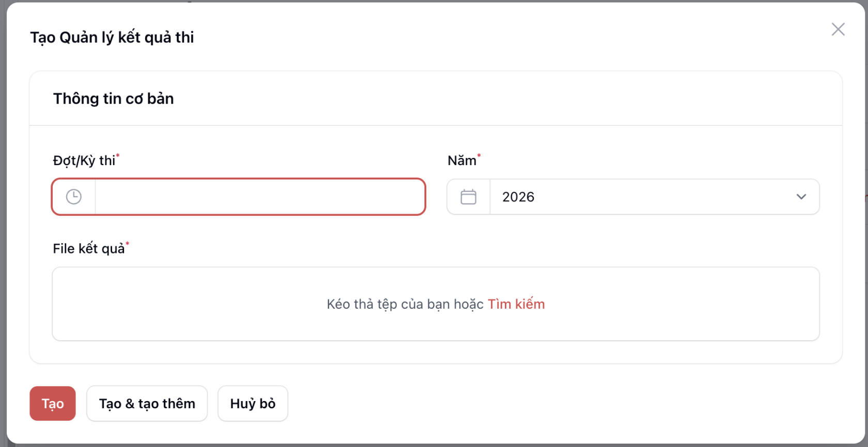Click the Đợt/Kỳ thi field label
The width and height of the screenshot is (868, 447).
(x=84, y=160)
